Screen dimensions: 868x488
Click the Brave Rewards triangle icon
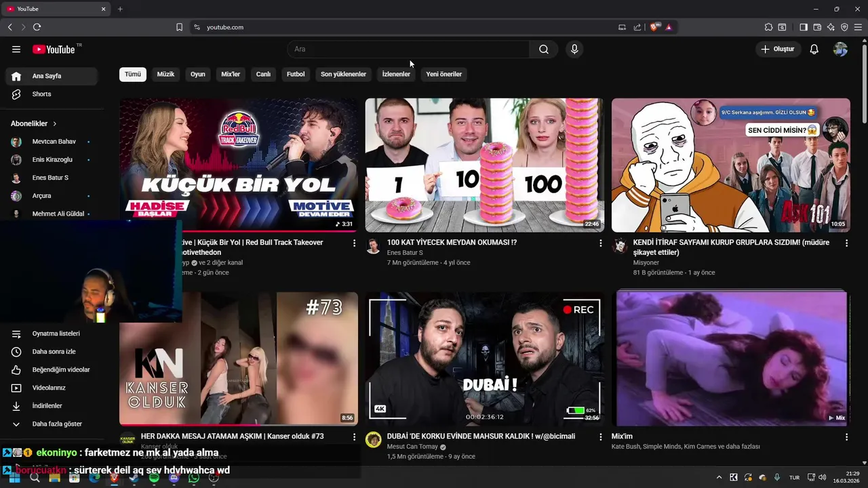pos(669,27)
